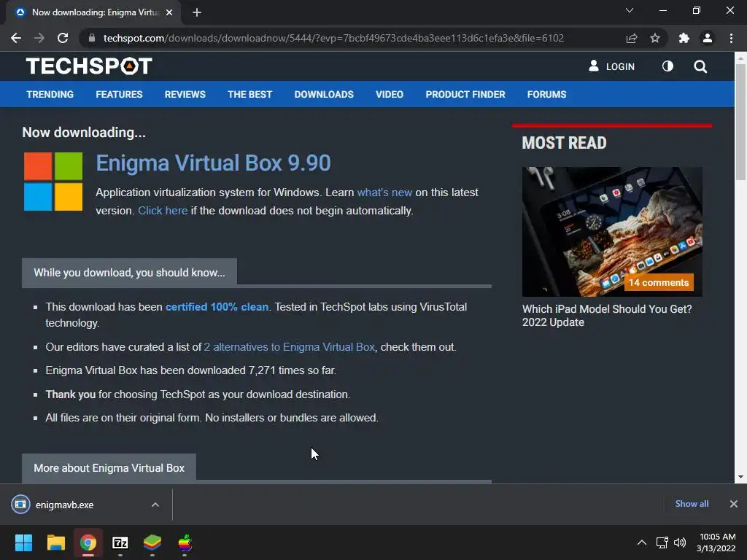The height and width of the screenshot is (560, 747).
Task: Open BlueStacks layered taskbar icon
Action: tap(152, 542)
